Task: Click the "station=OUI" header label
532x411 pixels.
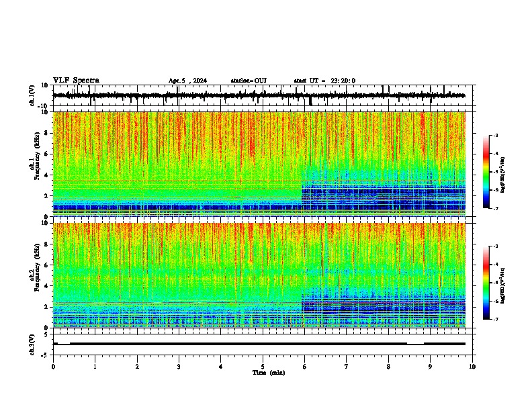Action: [x=249, y=81]
